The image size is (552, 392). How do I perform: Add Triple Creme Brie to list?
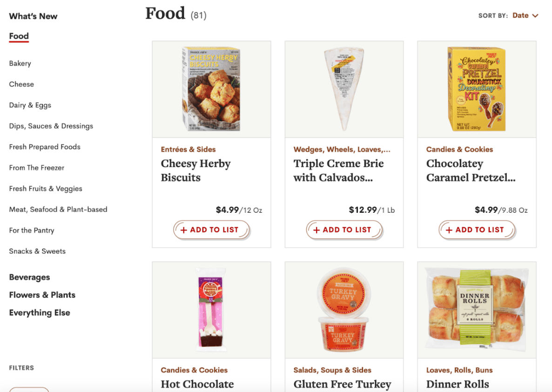coord(344,230)
